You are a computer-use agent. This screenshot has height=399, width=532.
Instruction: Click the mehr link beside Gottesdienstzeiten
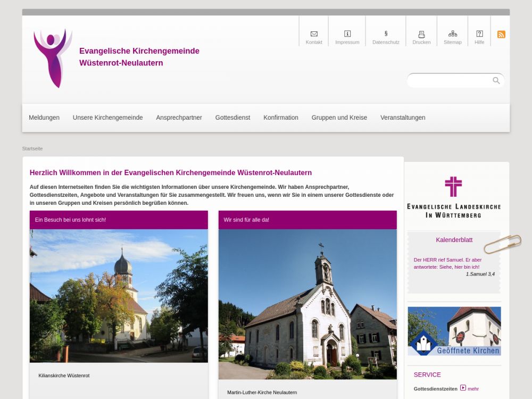coord(472,389)
